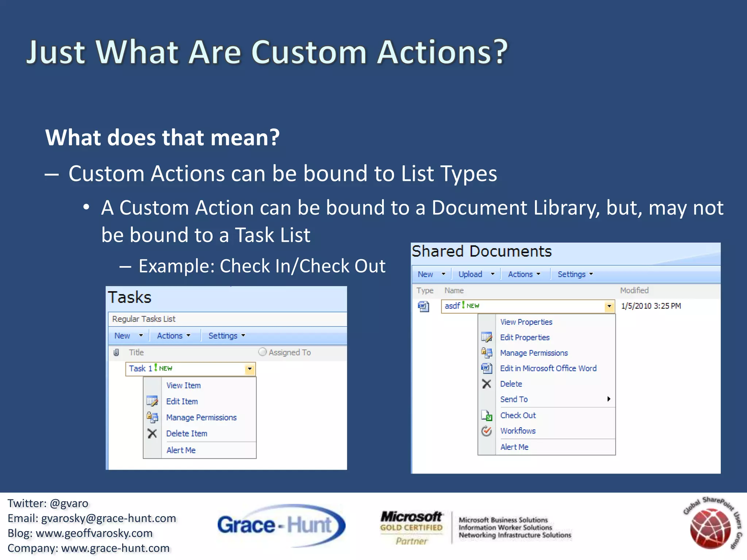Image resolution: width=747 pixels, height=560 pixels.
Task: Select Workflows in document menu
Action: [518, 431]
